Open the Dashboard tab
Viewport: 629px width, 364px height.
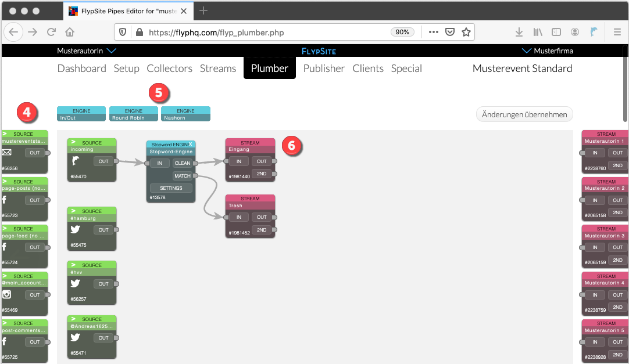[x=82, y=69]
